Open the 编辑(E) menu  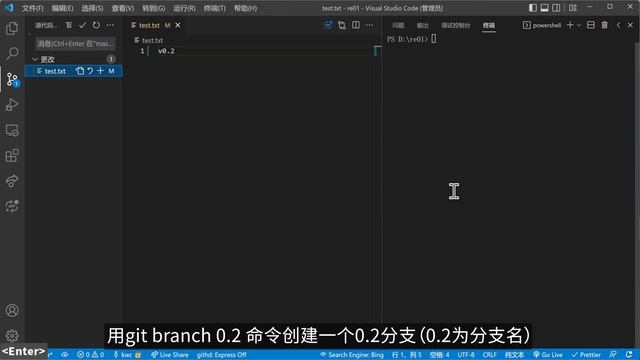point(62,8)
